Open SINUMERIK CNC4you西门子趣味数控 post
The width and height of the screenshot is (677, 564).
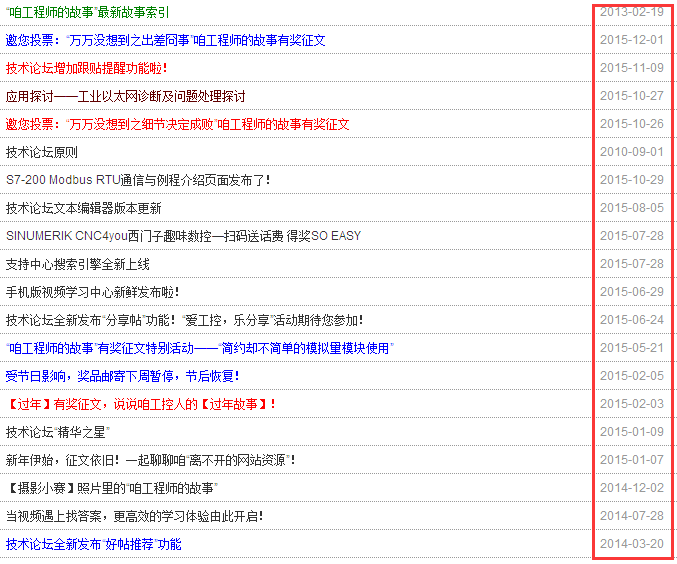click(x=183, y=236)
